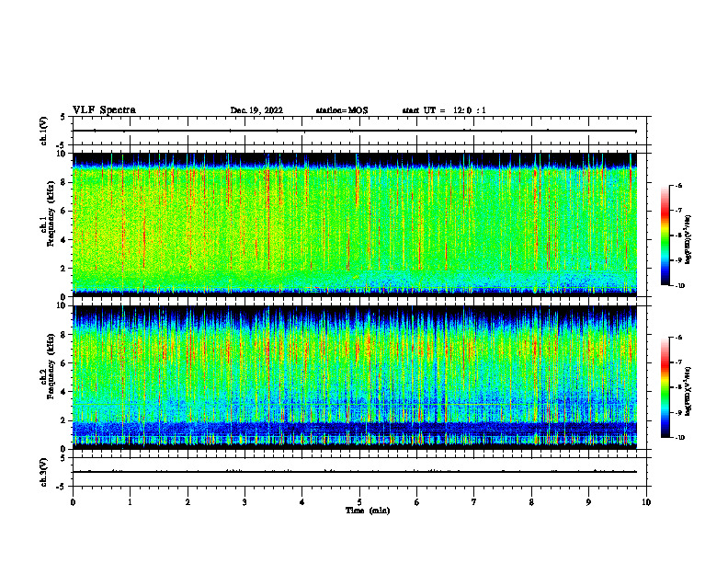Image resolution: width=728 pixels, height=563 pixels.
Task: Click the "VLF Spectra" title text
Action: point(104,110)
